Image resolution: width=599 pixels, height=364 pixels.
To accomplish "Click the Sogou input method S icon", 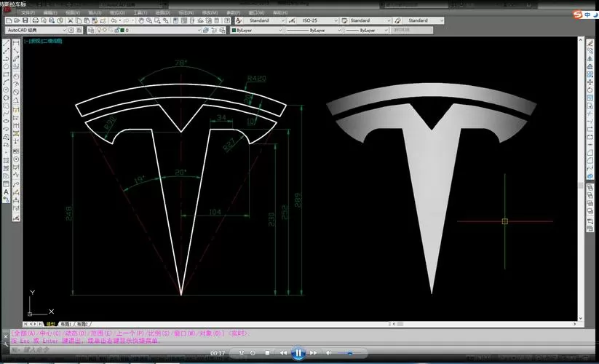I will click(x=578, y=15).
